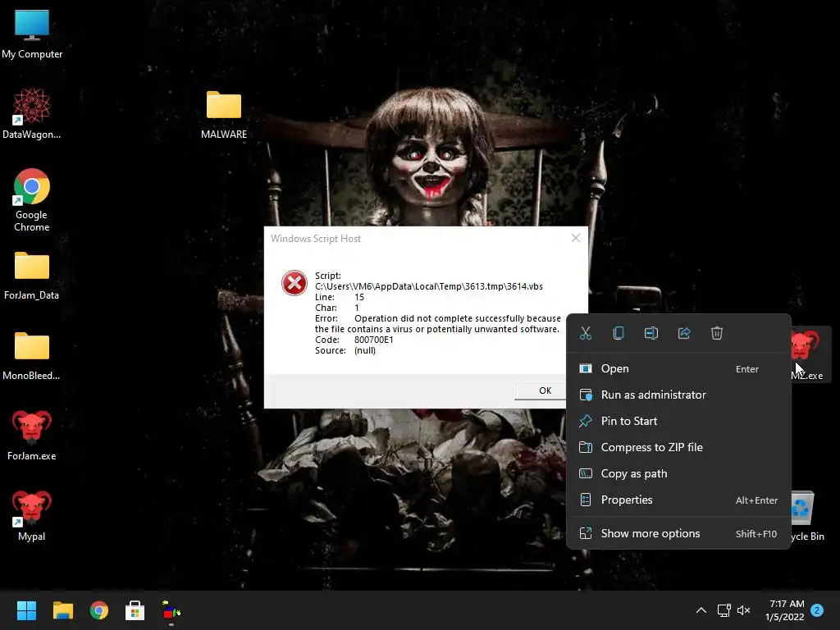The height and width of the screenshot is (630, 840).
Task: Open the My Computer desktop icon
Action: point(32,34)
